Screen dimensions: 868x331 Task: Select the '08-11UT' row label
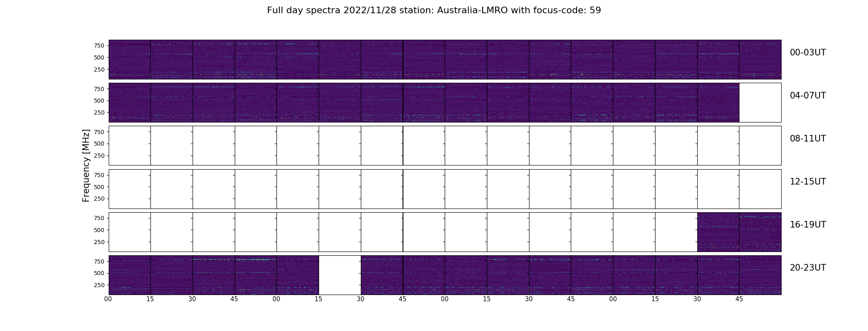[x=808, y=139]
